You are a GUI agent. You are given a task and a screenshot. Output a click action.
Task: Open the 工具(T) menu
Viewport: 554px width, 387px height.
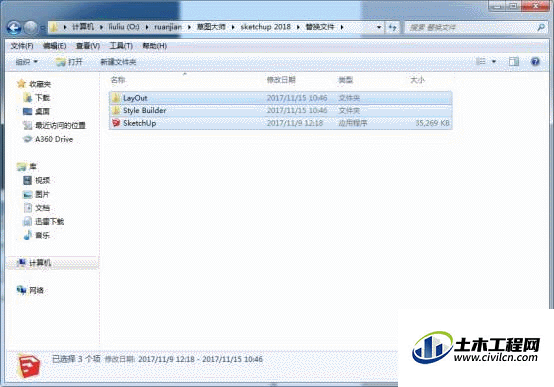(x=121, y=46)
